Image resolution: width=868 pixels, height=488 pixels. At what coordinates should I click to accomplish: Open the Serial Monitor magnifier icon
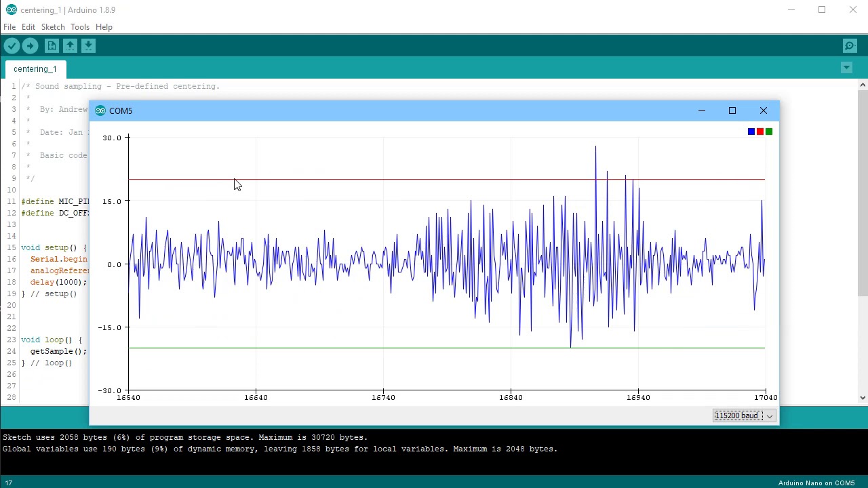click(x=850, y=45)
